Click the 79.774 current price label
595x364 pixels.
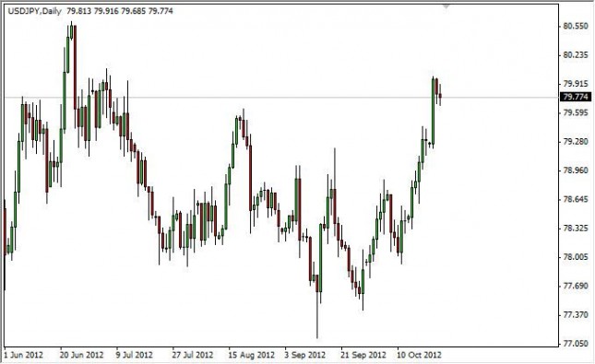click(x=576, y=97)
